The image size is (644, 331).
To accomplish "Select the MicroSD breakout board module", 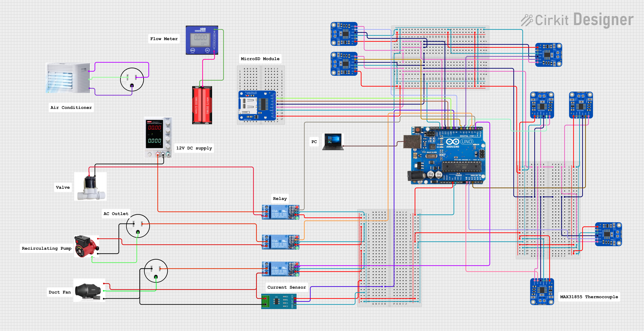I will coord(257,105).
